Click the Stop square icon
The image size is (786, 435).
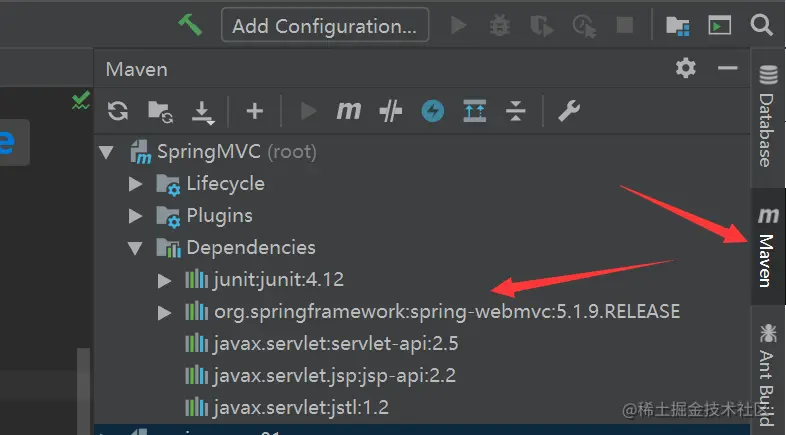coord(625,25)
